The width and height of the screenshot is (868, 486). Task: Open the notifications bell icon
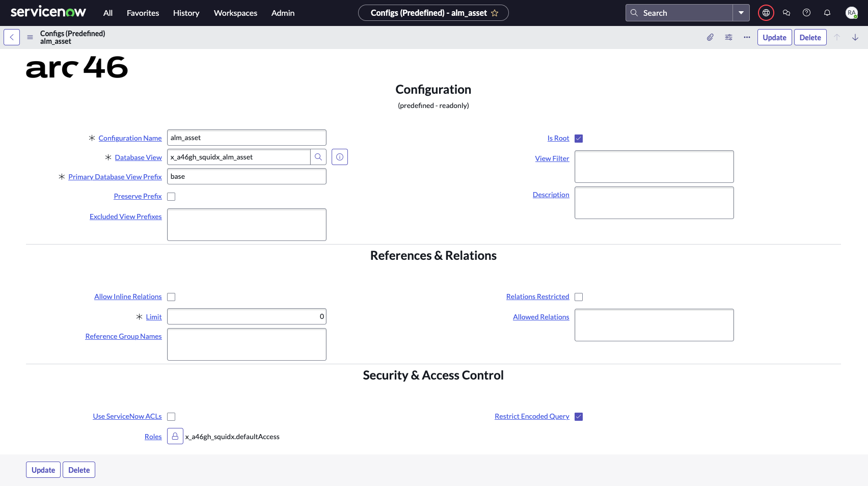click(x=827, y=13)
